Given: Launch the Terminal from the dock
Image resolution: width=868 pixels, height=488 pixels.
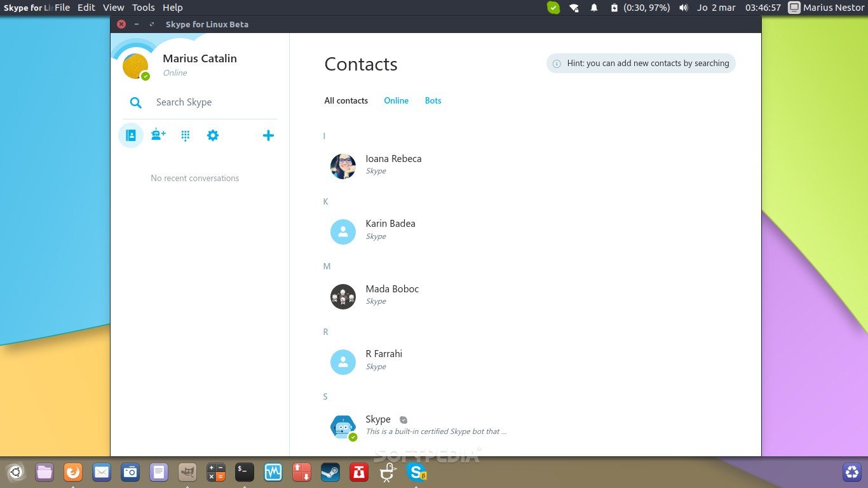Looking at the screenshot, I should [x=245, y=472].
